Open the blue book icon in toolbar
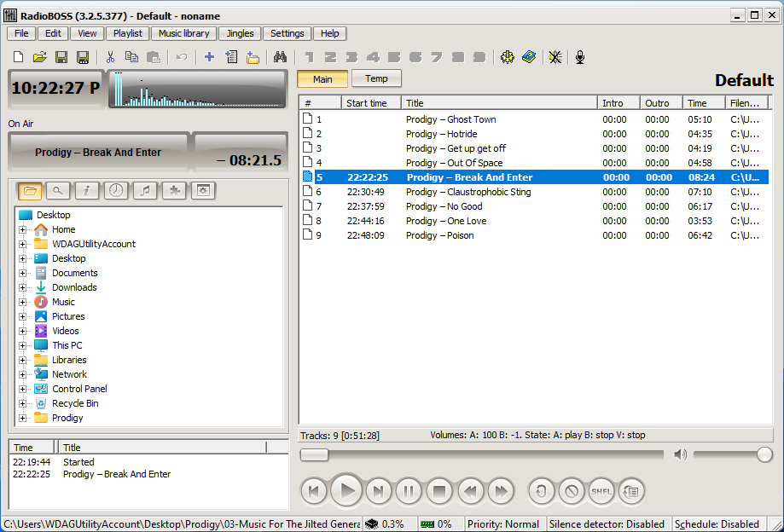Image resolution: width=784 pixels, height=532 pixels. point(529,57)
